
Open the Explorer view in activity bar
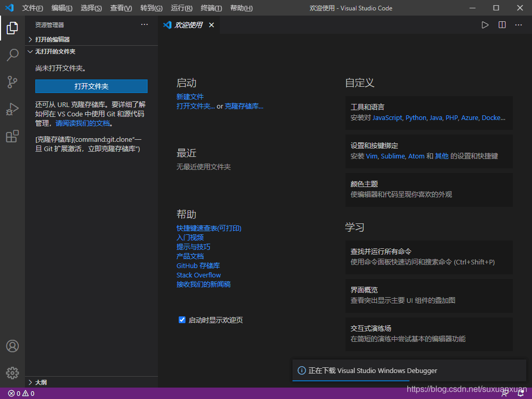tap(12, 28)
